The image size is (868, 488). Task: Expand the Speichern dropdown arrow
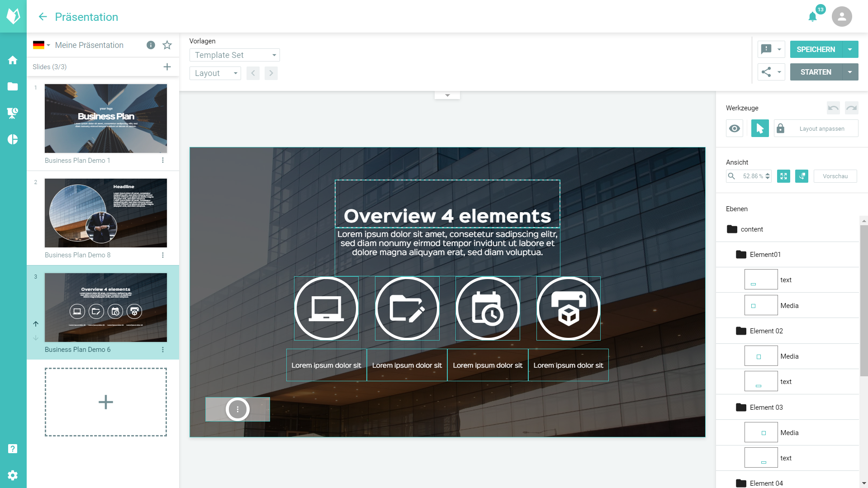(x=850, y=50)
